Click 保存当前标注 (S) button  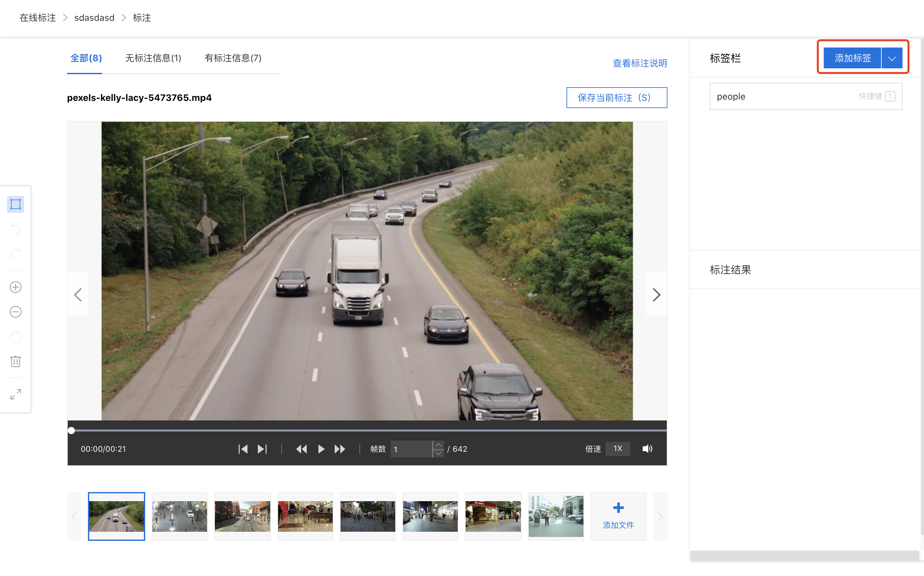click(617, 98)
